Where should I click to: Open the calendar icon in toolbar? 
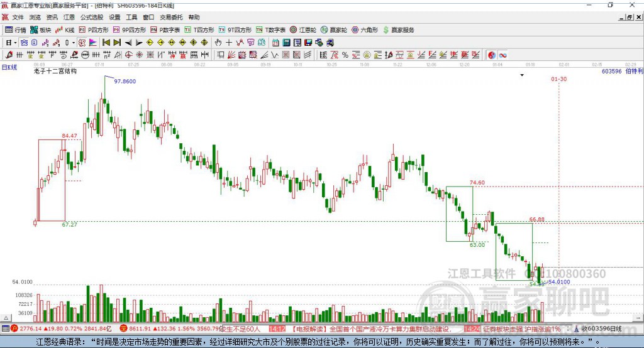coord(275,43)
